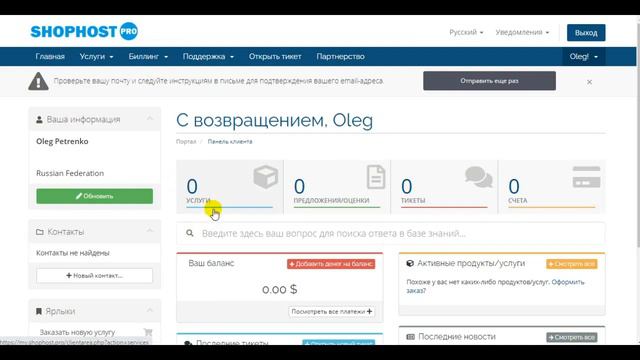The width and height of the screenshot is (640, 360).
Task: Click the chat bubbles icon on Тикеты tile
Action: coord(479,177)
